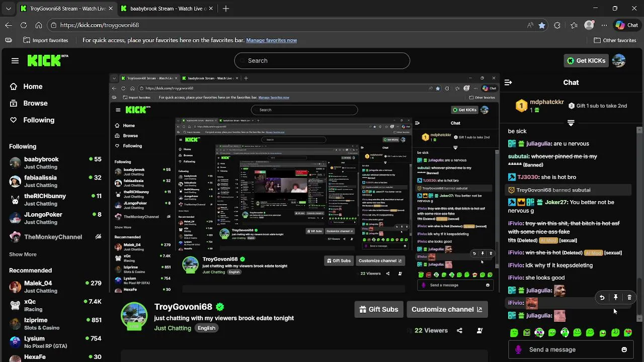This screenshot has width=644, height=362.
Task: Click the undo icon on iFivio's message
Action: [x=602, y=298]
